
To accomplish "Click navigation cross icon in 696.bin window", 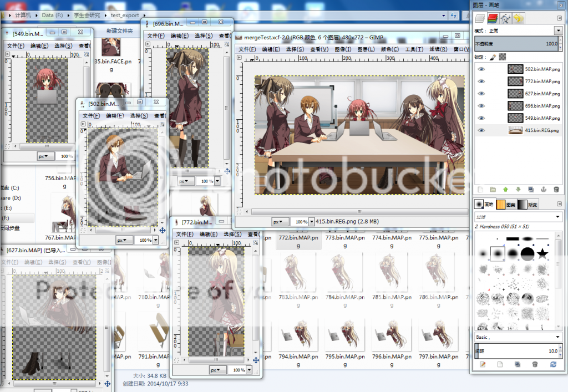I will [227, 171].
